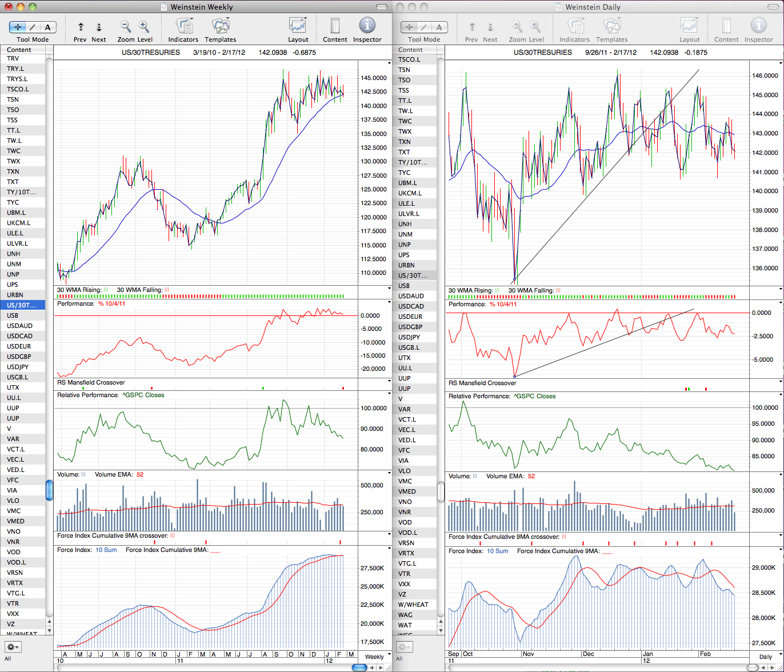Zoom in with the plus magnifier icon
The image size is (784, 672).
click(x=144, y=27)
